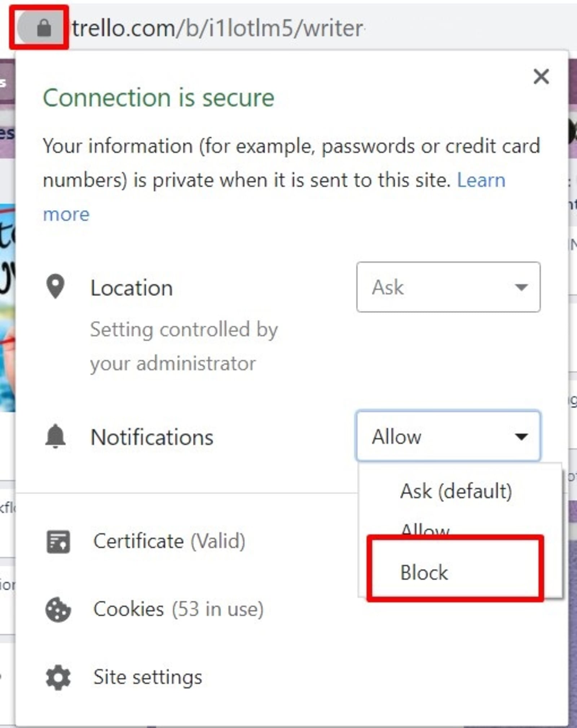This screenshot has width=577, height=728.
Task: Open the Learn more link
Action: pyautogui.click(x=481, y=180)
